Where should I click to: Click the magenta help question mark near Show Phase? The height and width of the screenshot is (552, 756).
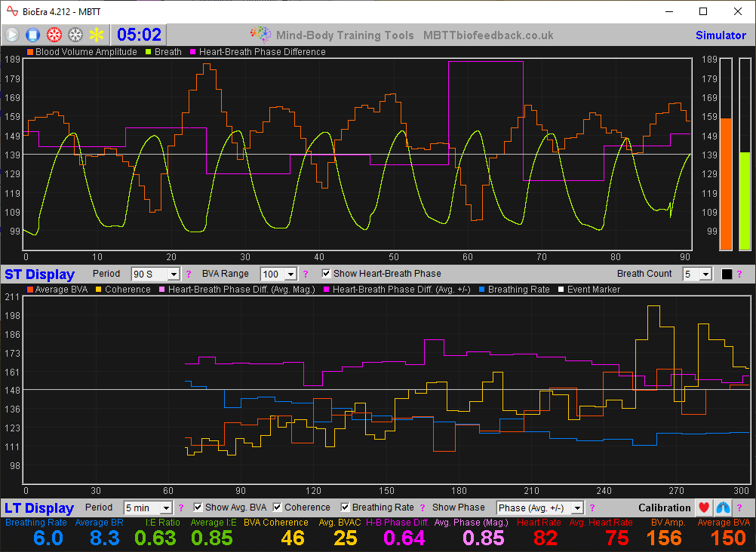[x=592, y=508]
